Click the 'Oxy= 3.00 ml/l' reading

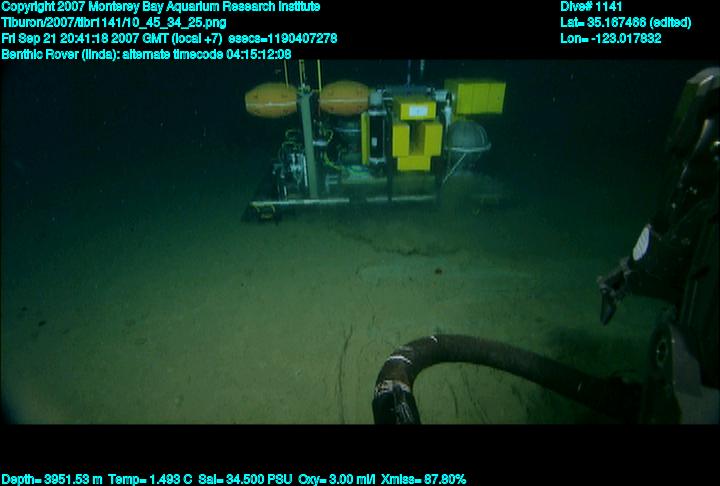click(336, 480)
